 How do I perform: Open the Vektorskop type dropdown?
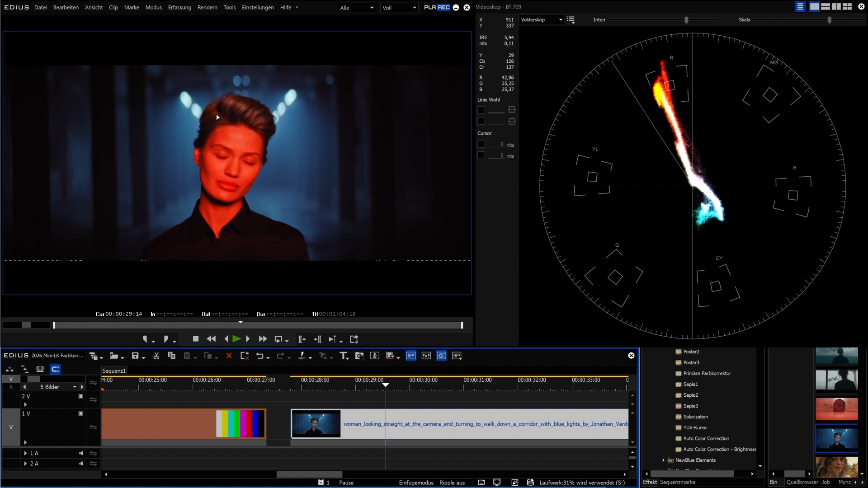click(542, 20)
